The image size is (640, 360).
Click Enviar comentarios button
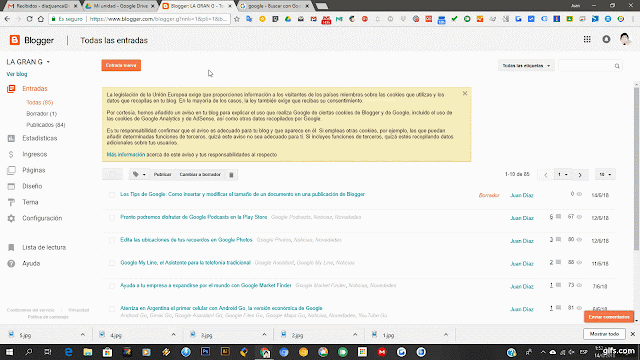point(609,317)
